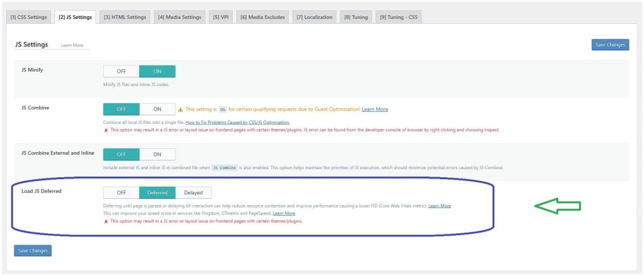This screenshot has width=644, height=276.
Task: Open Learn More link after PageSpeed text
Action: (x=284, y=214)
